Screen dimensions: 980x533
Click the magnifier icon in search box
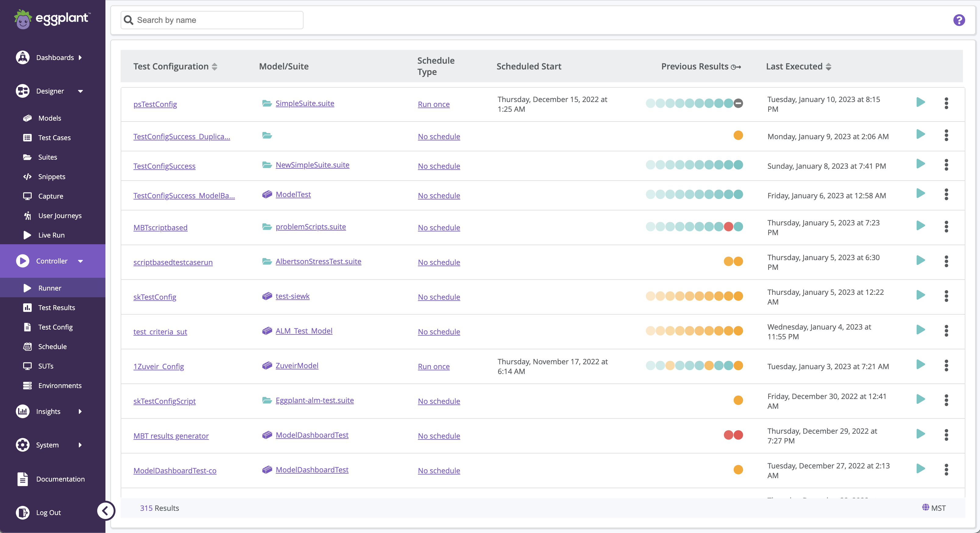(129, 20)
